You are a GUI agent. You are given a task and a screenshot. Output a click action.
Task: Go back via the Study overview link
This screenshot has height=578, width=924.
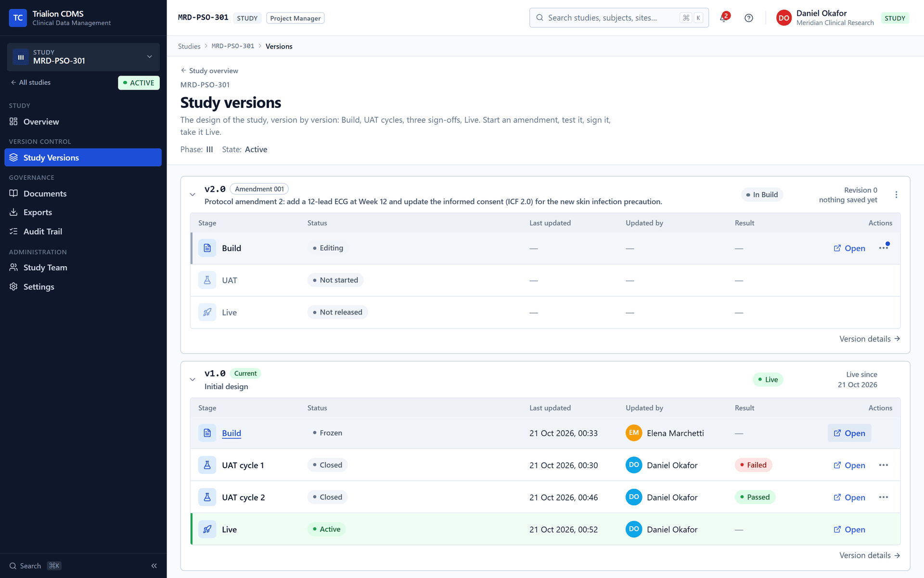(209, 71)
